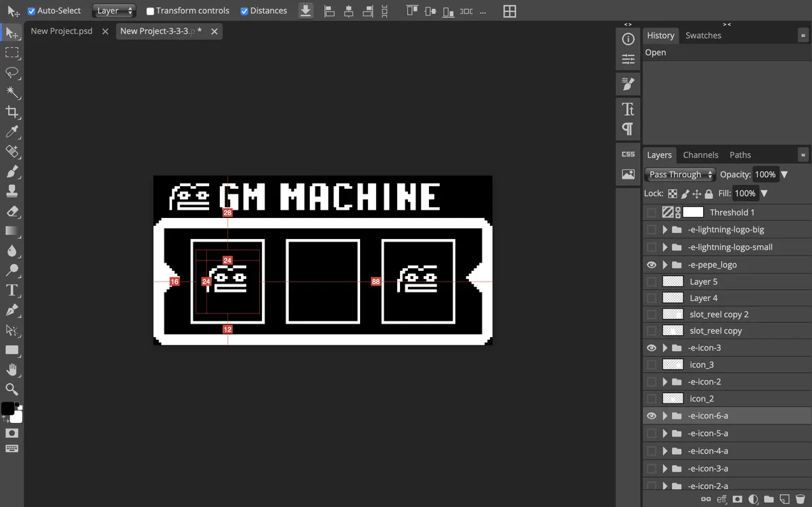The width and height of the screenshot is (812, 507).
Task: Expand the -e-icon-5-a folder
Action: [665, 433]
